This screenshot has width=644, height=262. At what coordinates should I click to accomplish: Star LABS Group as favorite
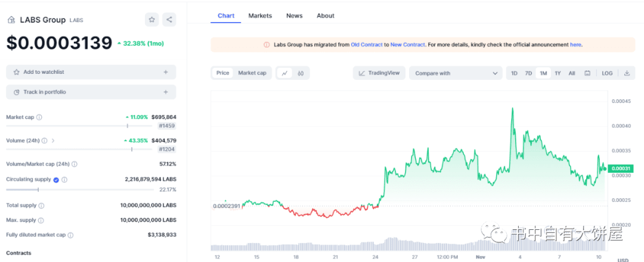coord(152,20)
